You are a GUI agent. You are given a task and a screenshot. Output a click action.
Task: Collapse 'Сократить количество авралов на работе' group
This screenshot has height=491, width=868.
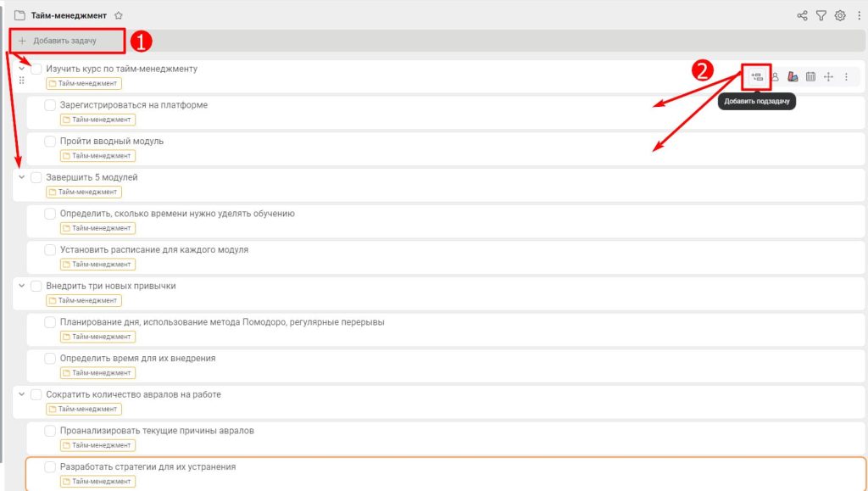coord(21,394)
